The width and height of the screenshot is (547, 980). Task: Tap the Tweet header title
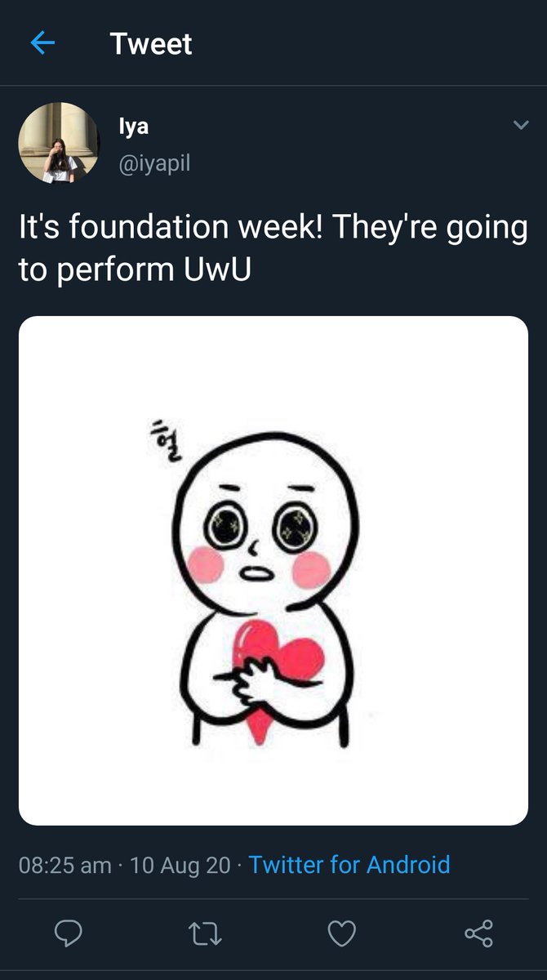pos(151,43)
